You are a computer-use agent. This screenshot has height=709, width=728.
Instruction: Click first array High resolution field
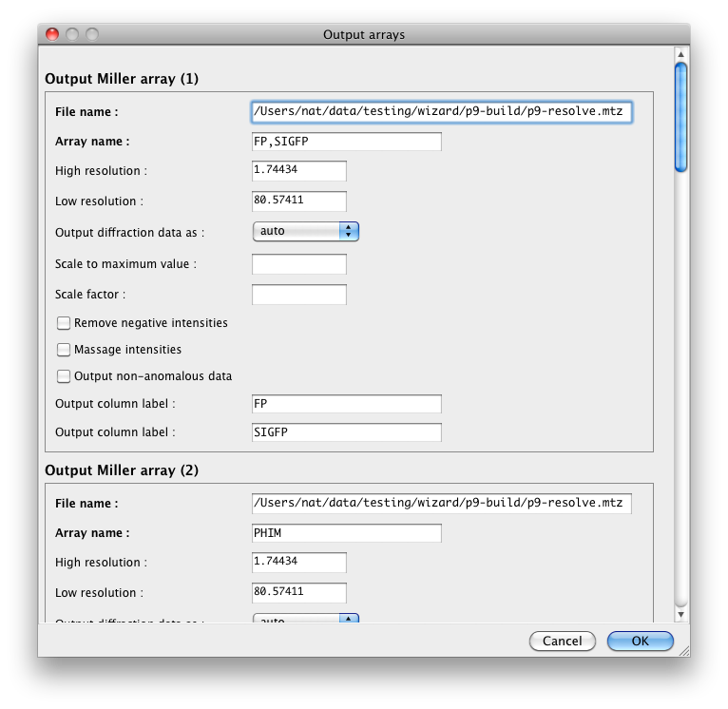coord(298,171)
